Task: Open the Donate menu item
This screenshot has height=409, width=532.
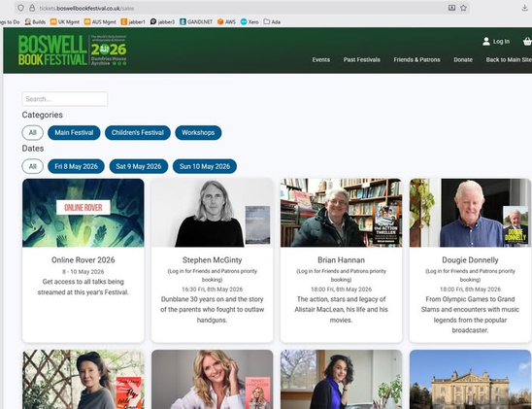Action: [x=463, y=59]
